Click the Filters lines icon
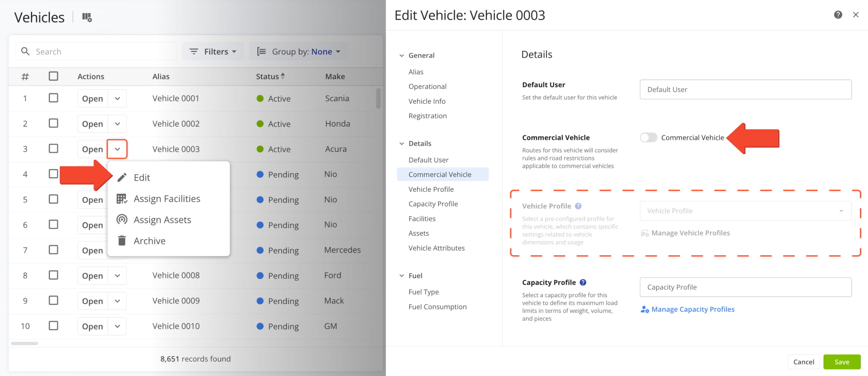868x376 pixels. click(x=194, y=51)
